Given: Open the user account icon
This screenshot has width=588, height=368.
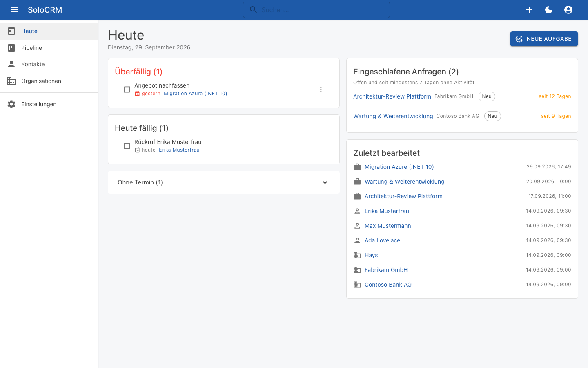Looking at the screenshot, I should [x=568, y=10].
